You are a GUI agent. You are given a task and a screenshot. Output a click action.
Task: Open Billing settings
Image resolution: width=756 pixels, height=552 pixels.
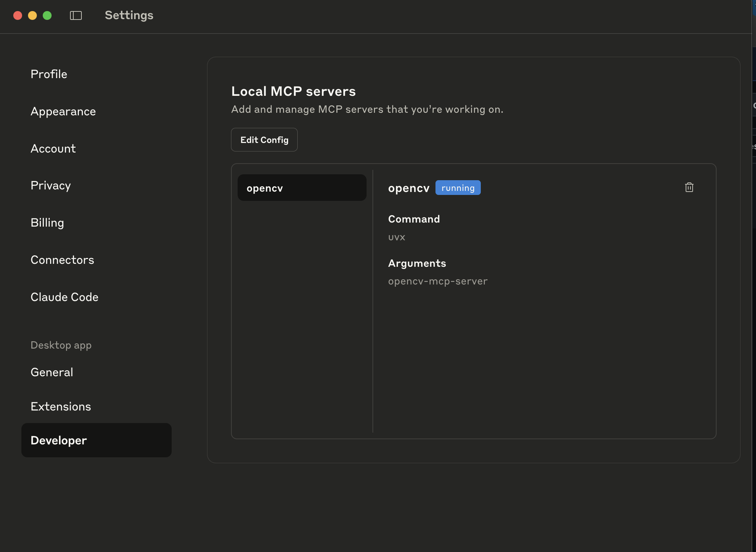(x=47, y=223)
